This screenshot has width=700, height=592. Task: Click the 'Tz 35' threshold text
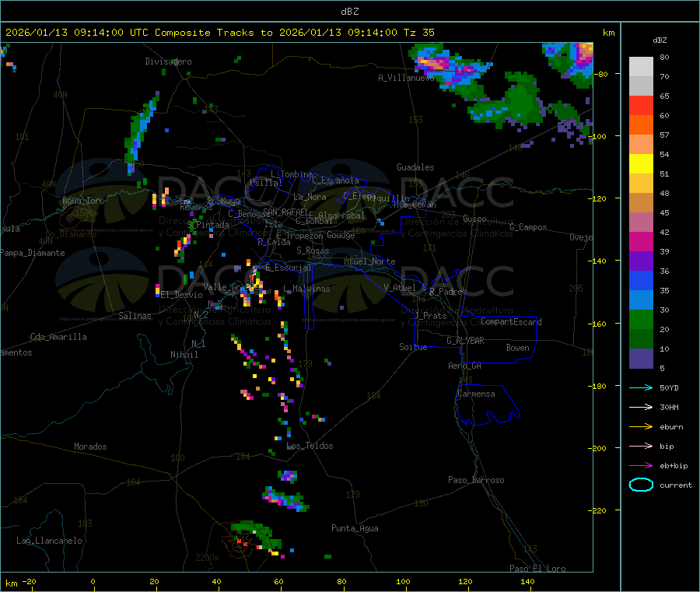coord(418,33)
